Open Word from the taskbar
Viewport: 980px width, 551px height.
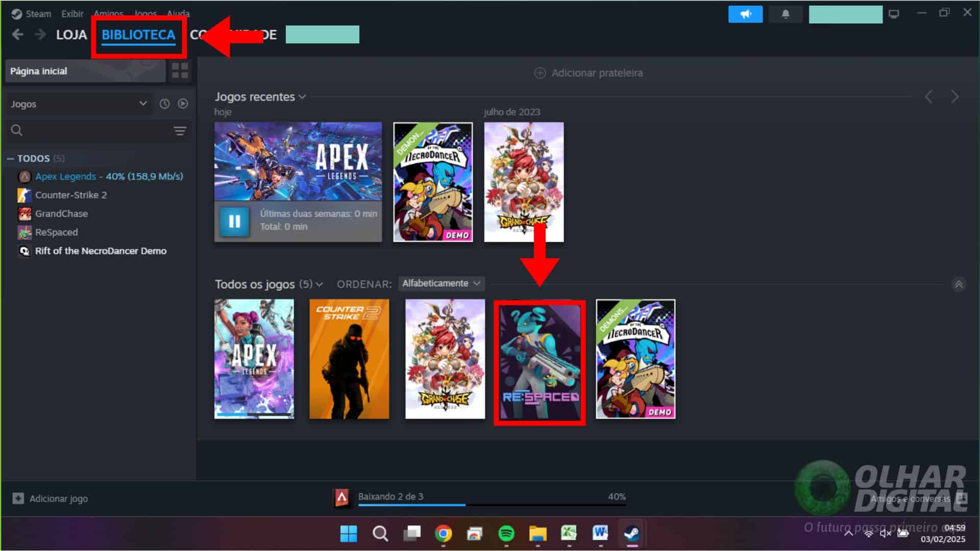[x=600, y=534]
